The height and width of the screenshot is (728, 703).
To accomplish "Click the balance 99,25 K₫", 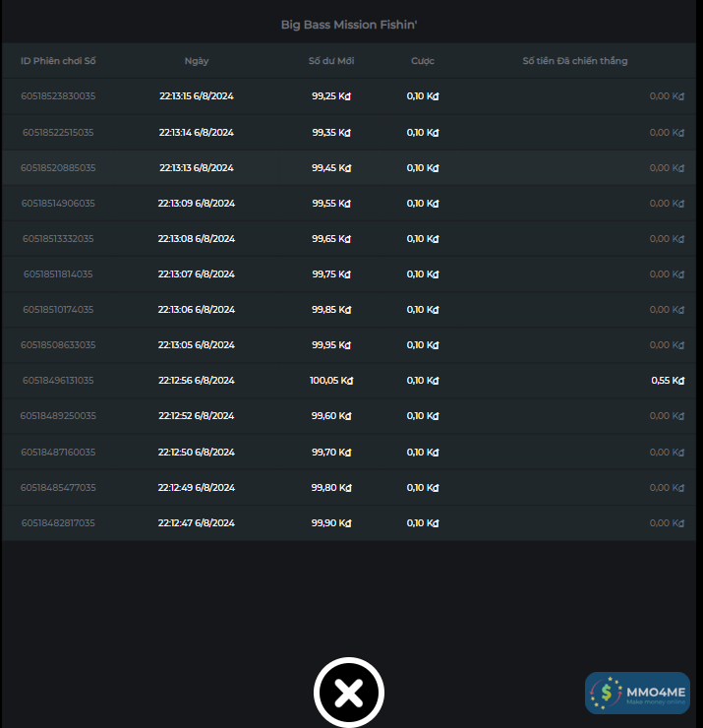I will point(331,96).
